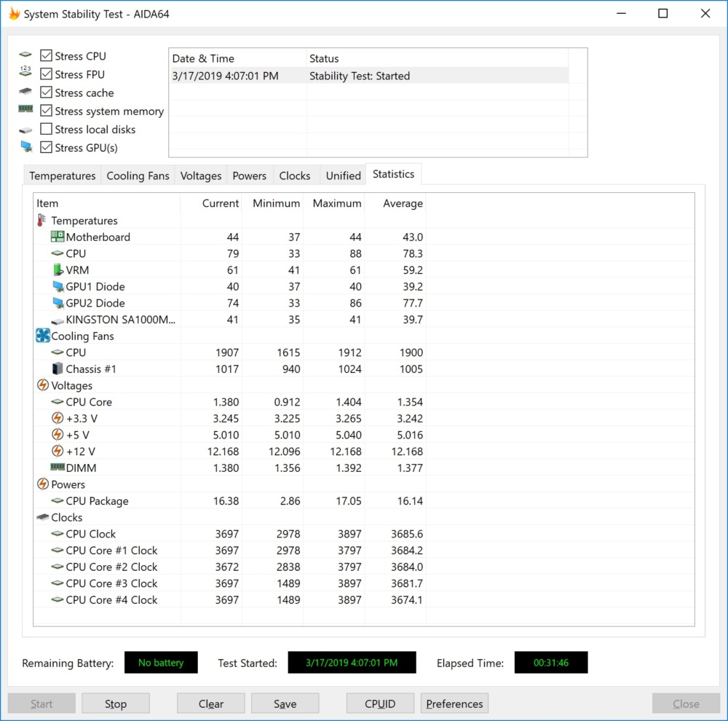Open the Cooling Fans tab
This screenshot has height=721, width=728.
[x=138, y=176]
